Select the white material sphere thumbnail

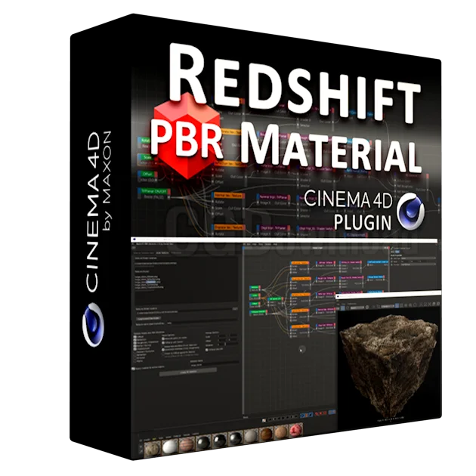170,447
